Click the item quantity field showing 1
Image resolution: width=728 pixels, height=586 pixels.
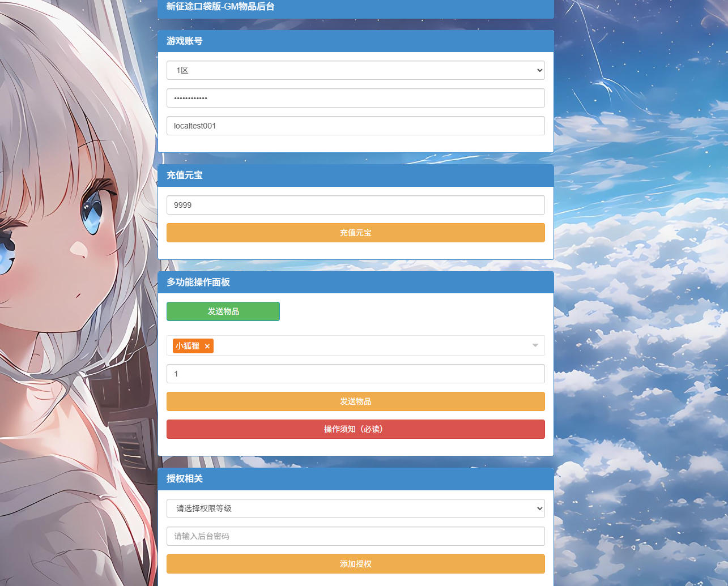pyautogui.click(x=355, y=374)
